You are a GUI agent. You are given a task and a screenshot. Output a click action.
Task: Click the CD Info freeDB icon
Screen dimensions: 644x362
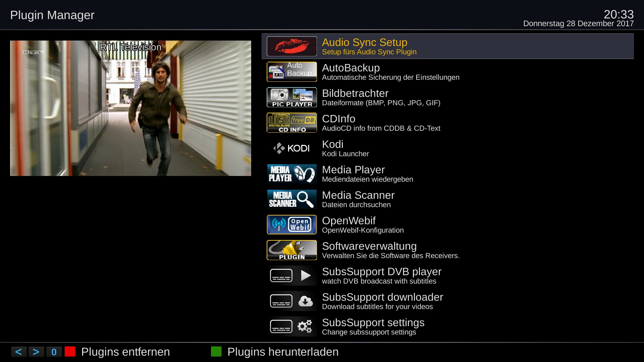tap(292, 123)
